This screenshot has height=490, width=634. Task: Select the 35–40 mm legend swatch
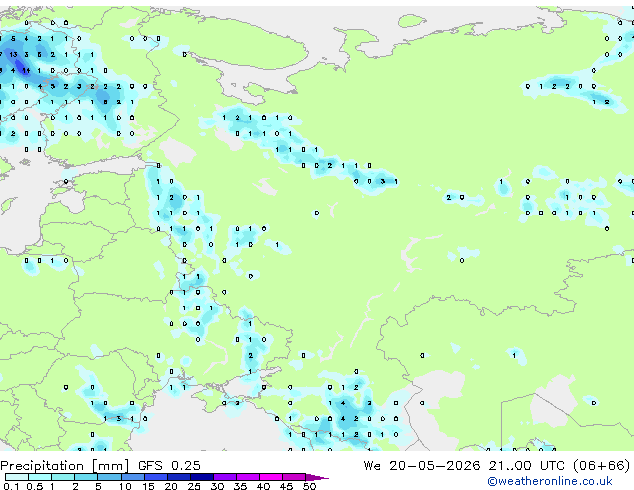(248, 477)
